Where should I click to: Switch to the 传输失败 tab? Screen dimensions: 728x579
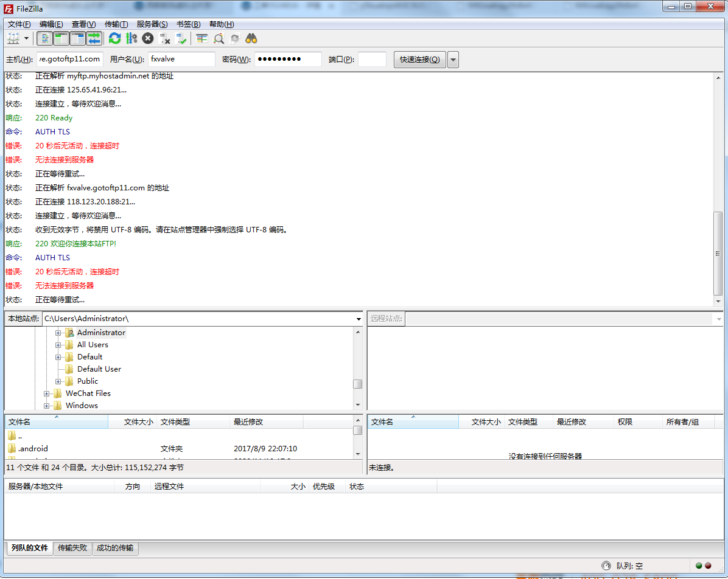click(72, 548)
